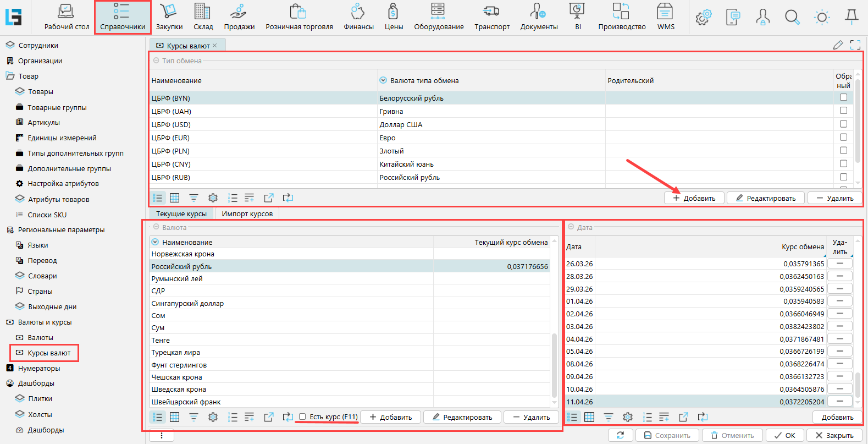Click the pencil edit icon at top right
The image size is (868, 444).
(x=838, y=45)
